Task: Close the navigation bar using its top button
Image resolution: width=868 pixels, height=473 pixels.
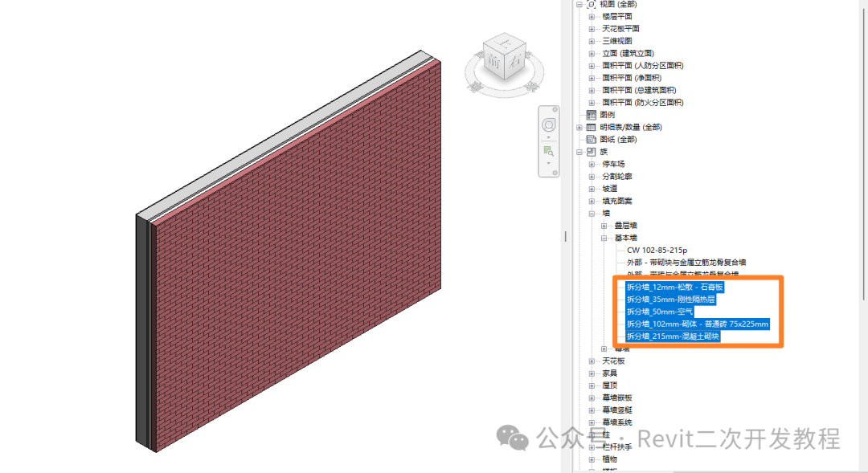Action: coord(555,109)
